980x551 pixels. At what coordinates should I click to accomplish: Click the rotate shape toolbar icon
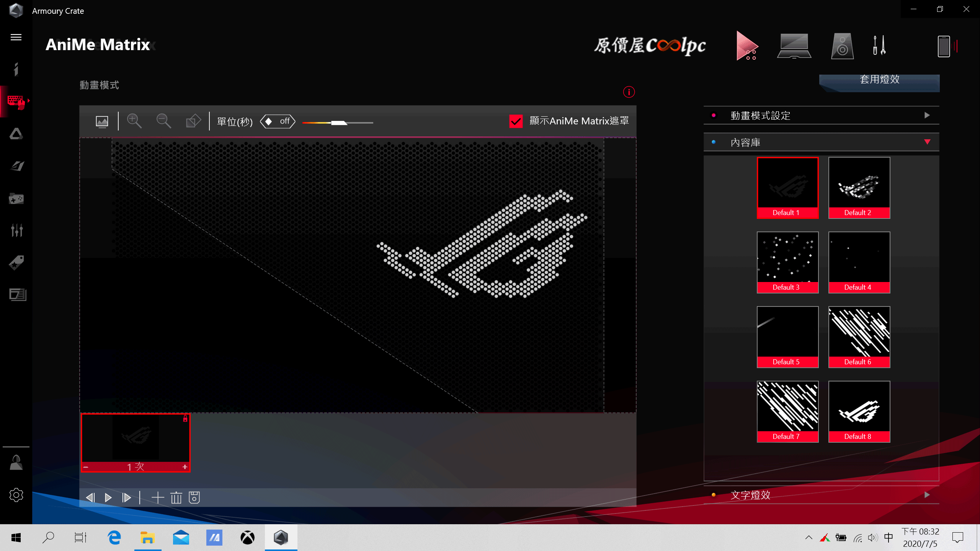[193, 121]
